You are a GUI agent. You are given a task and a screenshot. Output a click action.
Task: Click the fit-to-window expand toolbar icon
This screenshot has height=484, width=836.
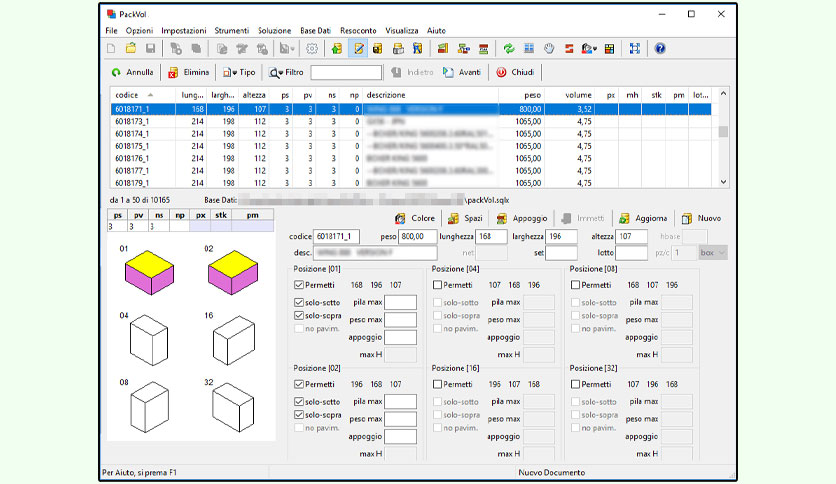coord(634,49)
